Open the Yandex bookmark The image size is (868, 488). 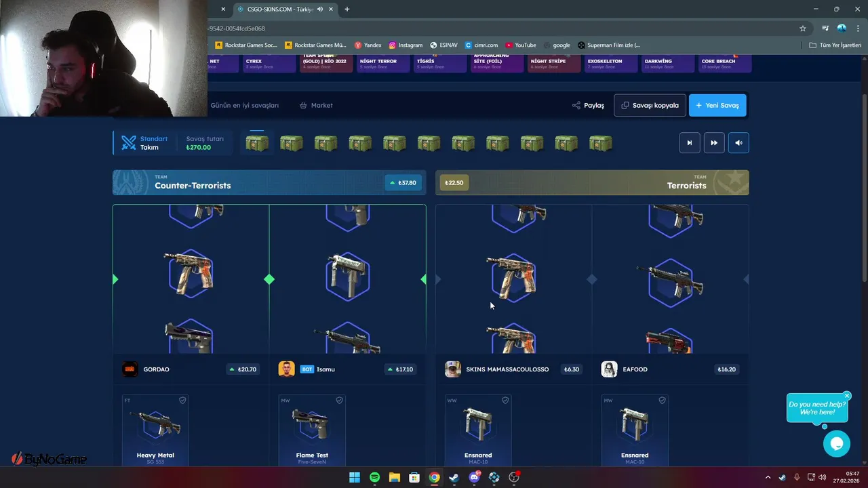[368, 45]
